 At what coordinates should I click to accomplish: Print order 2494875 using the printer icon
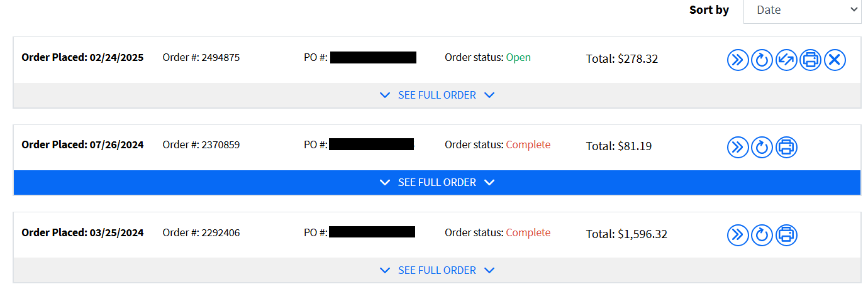(811, 60)
